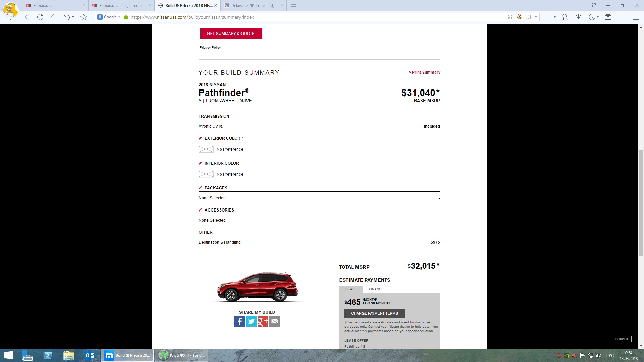The width and height of the screenshot is (644, 362).
Task: Close the Delaware ZIP Codes tab
Action: (282, 5)
